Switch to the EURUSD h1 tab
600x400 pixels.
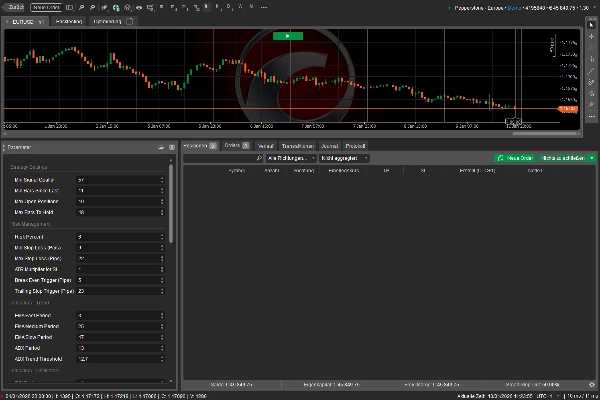[25, 22]
